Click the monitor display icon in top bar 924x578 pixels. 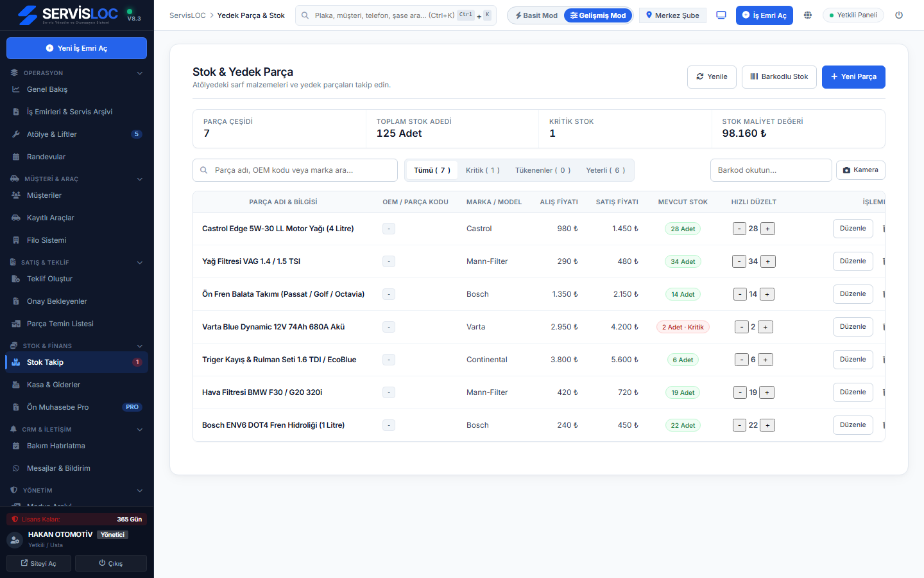click(721, 15)
